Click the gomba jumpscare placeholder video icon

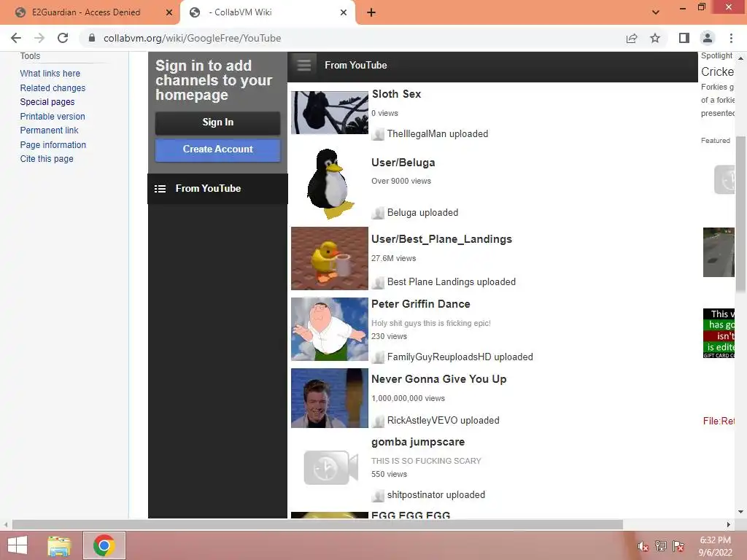[x=330, y=467]
